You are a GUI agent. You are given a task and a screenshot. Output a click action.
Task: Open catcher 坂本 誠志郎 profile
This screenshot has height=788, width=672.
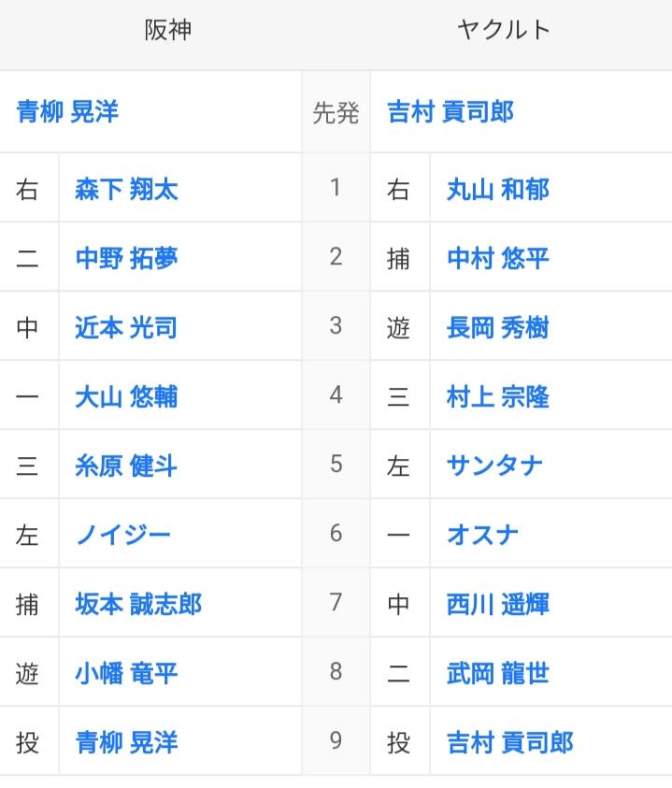[138, 604]
